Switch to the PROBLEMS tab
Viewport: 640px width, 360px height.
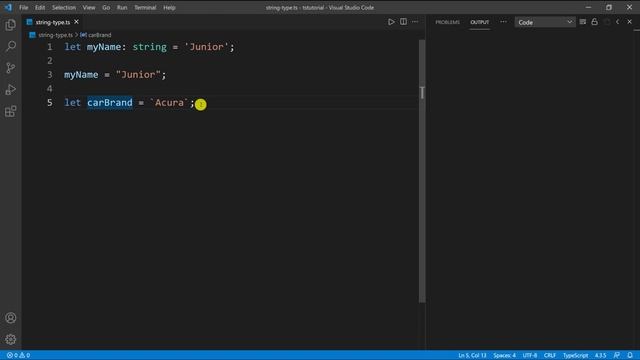pyautogui.click(x=447, y=22)
